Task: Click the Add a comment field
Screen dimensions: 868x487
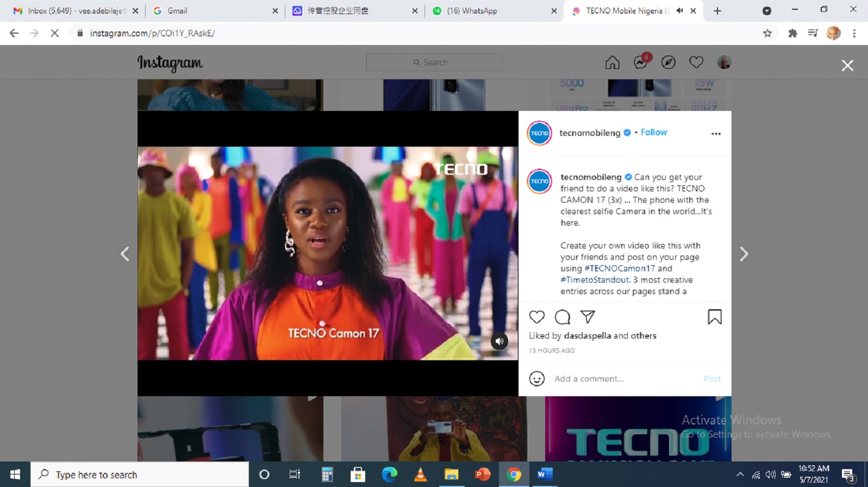Action: click(x=625, y=379)
